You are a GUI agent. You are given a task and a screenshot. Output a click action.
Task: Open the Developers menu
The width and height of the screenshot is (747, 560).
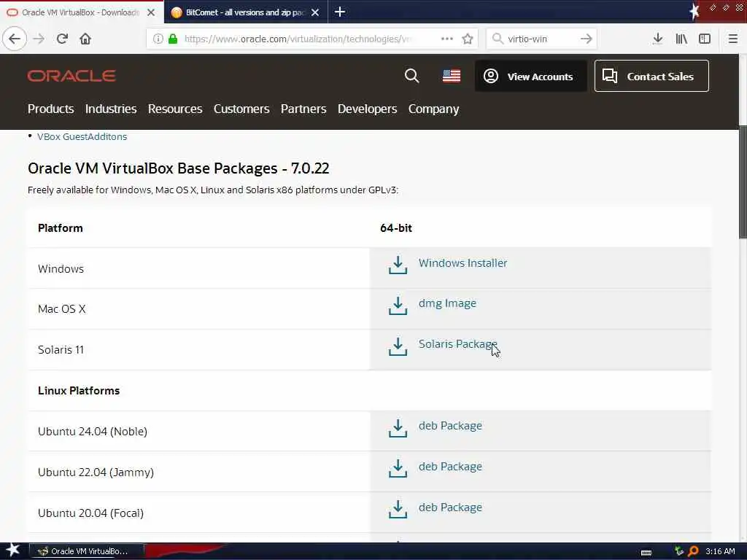[367, 109]
